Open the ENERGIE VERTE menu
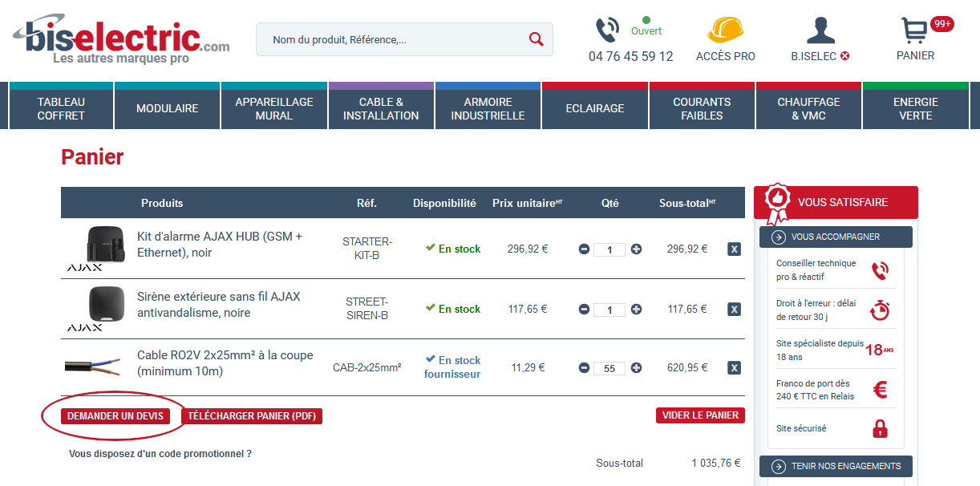This screenshot has width=980, height=486. [916, 108]
